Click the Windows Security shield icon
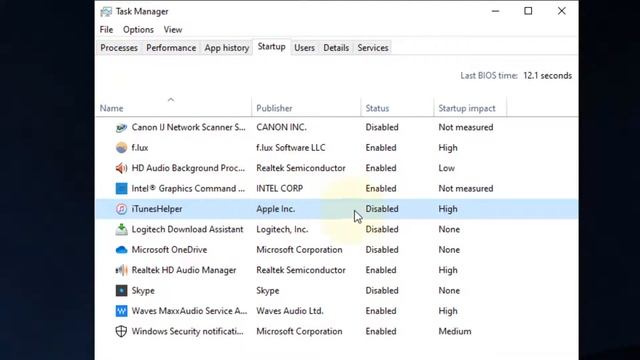The height and width of the screenshot is (360, 640). pos(121,331)
